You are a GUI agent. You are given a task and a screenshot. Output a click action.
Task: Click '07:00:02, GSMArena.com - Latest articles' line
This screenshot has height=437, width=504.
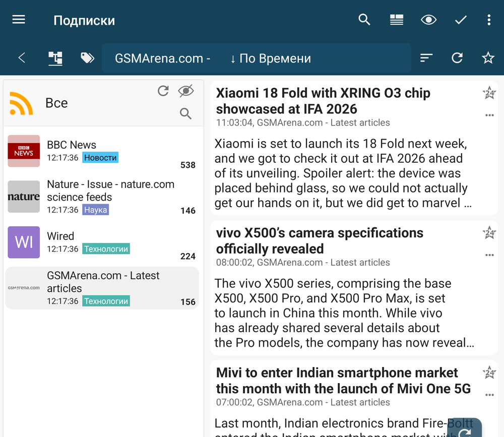[x=303, y=402]
